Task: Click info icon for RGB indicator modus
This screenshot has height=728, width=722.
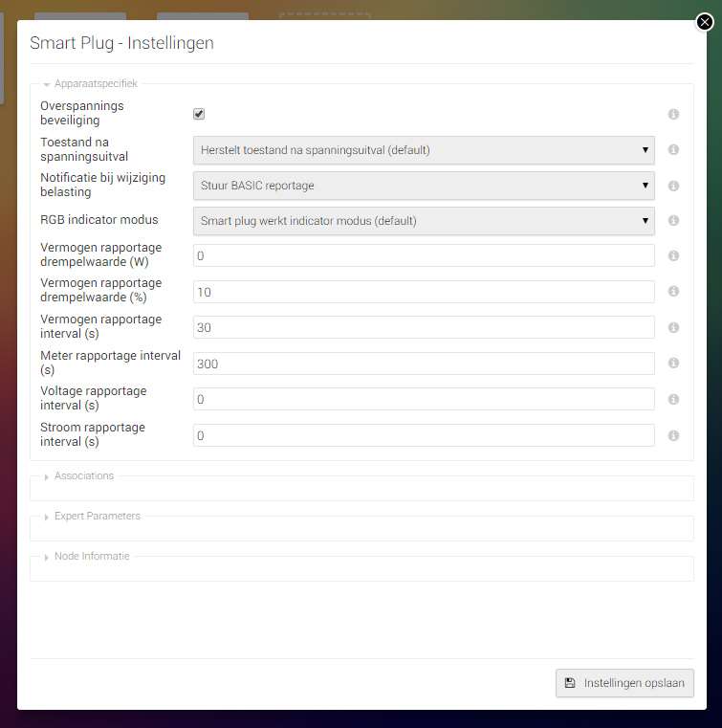Action: tap(673, 221)
